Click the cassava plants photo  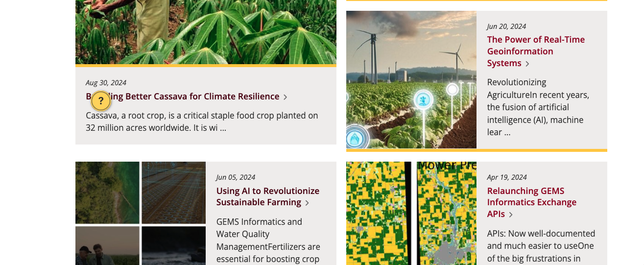click(x=206, y=32)
